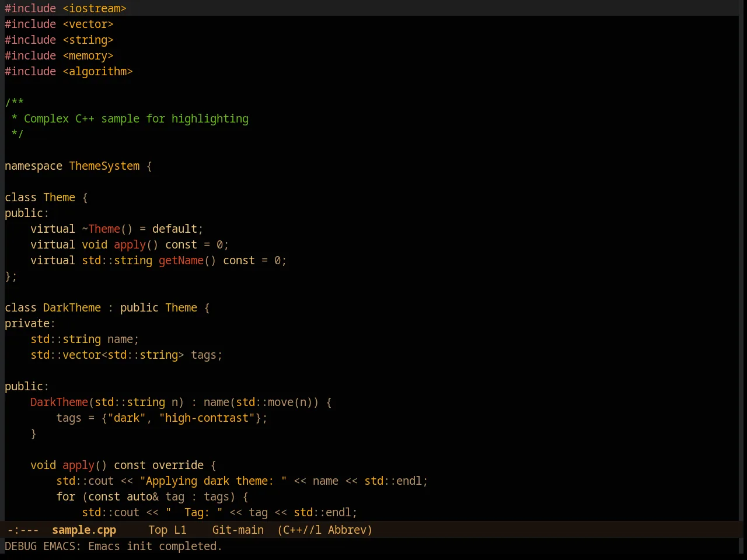Click on '<string>' include header

pos(88,40)
